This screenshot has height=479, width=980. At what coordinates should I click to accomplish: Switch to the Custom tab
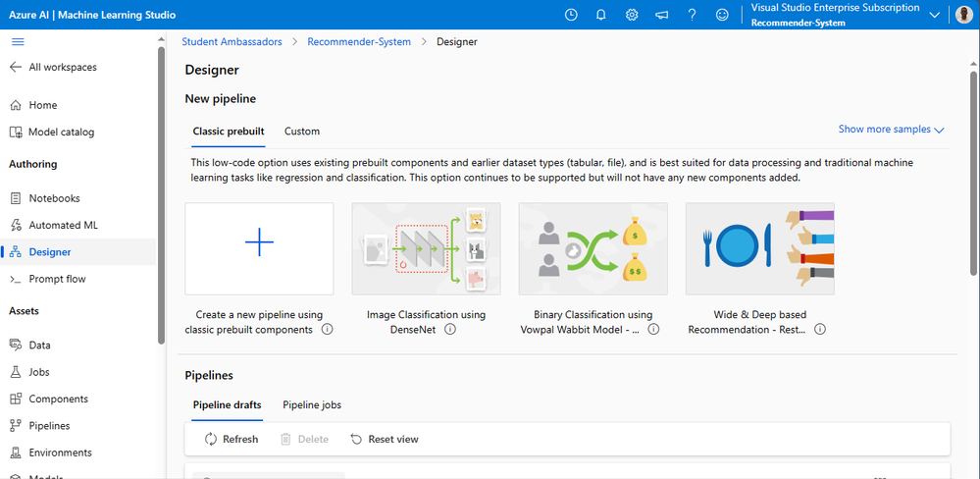click(302, 132)
